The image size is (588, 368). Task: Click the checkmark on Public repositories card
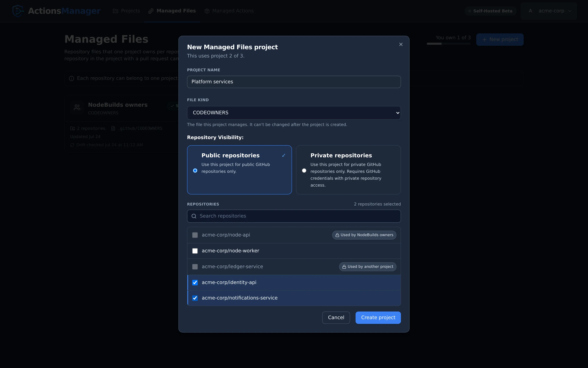tap(283, 156)
